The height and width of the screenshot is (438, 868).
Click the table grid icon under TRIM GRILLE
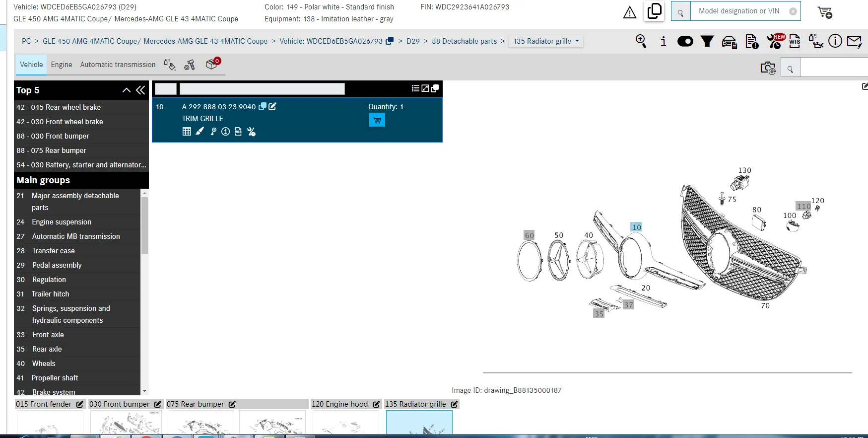point(187,132)
